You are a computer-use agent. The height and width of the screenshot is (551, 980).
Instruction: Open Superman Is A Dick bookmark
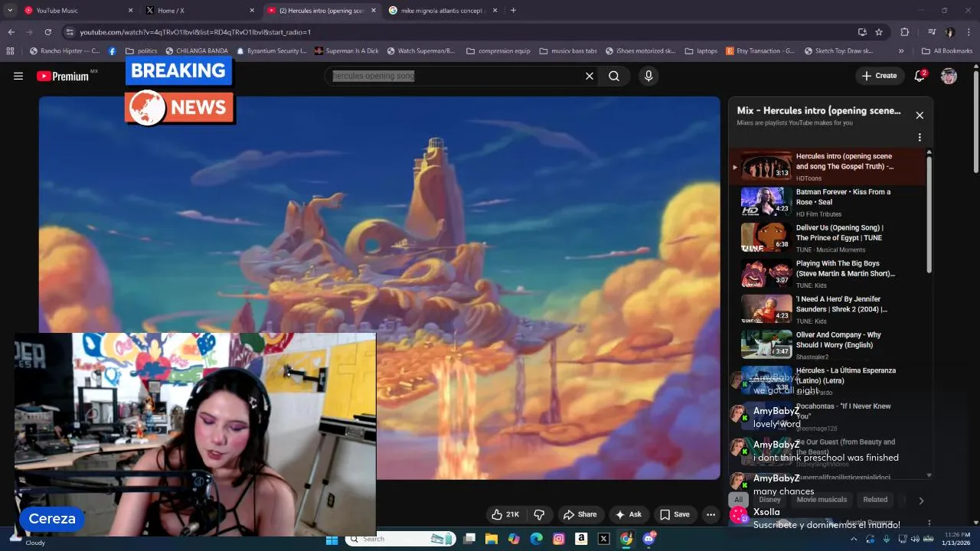345,51
